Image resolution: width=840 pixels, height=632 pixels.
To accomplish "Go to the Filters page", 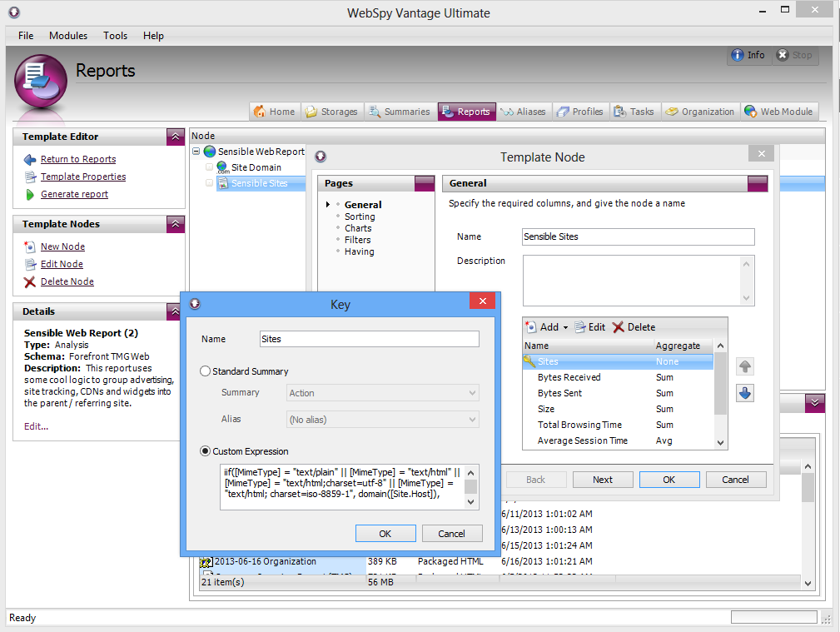I will (x=357, y=240).
